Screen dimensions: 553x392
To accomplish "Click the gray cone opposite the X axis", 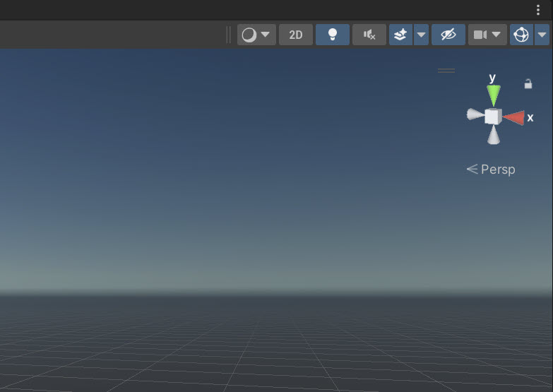I will [475, 114].
